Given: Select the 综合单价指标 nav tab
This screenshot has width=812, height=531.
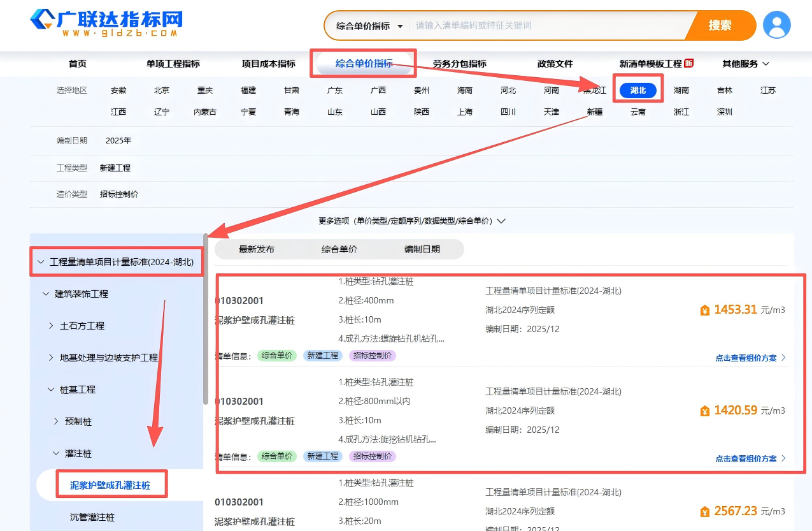Looking at the screenshot, I should (x=364, y=64).
